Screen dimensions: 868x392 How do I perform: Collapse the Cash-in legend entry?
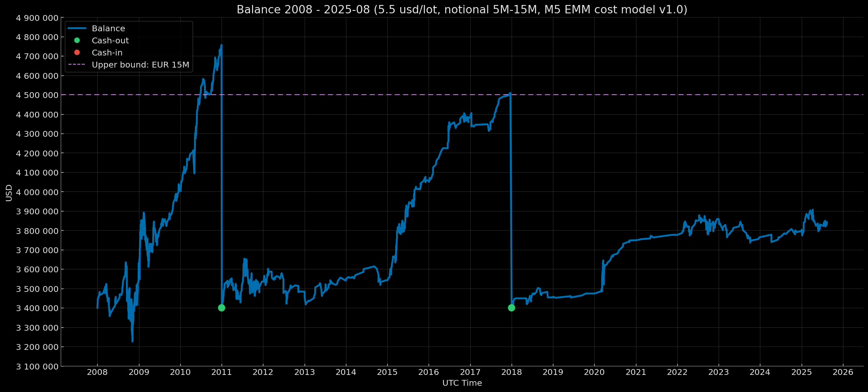click(x=107, y=53)
